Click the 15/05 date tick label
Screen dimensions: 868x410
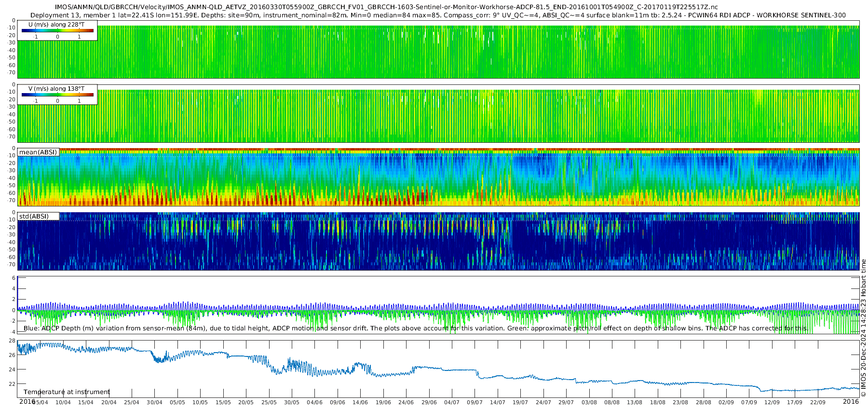223,403
